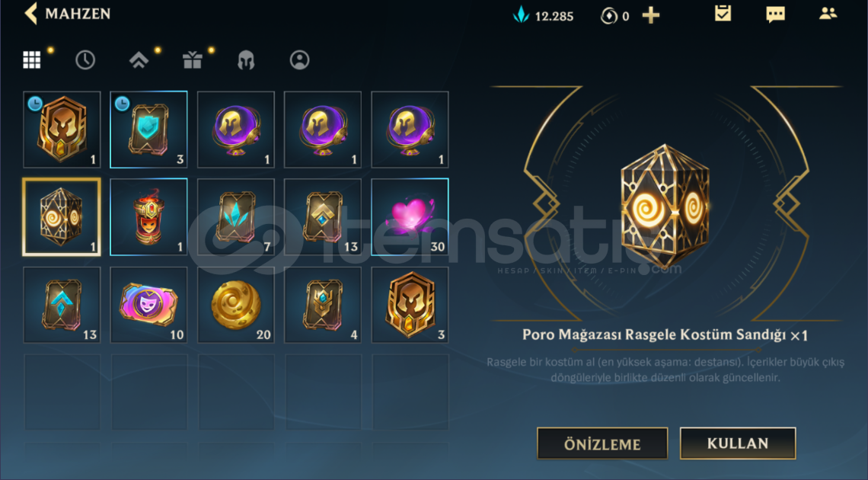Click the blue mote currency balance
The width and height of the screenshot is (868, 480).
543,15
